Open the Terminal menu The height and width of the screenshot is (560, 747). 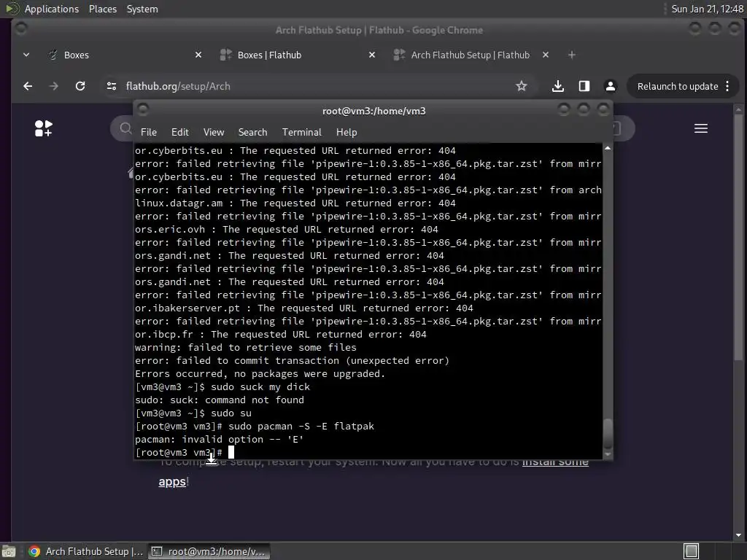[301, 132]
